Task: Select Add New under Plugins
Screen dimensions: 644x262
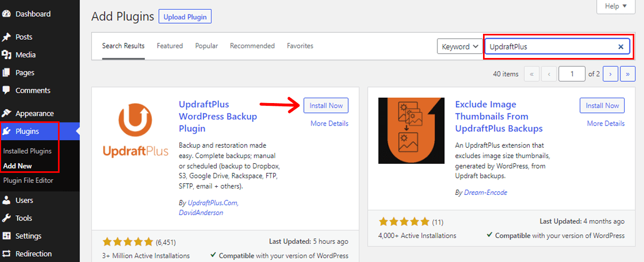Action: click(18, 166)
